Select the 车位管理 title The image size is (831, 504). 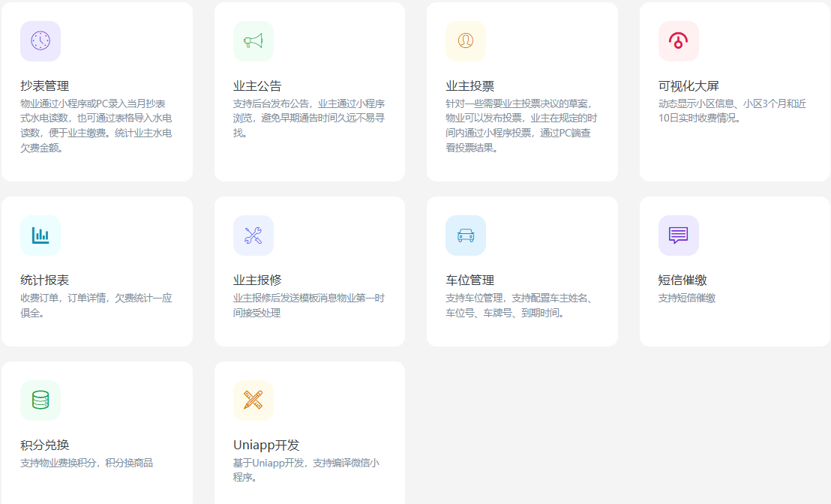(x=469, y=280)
